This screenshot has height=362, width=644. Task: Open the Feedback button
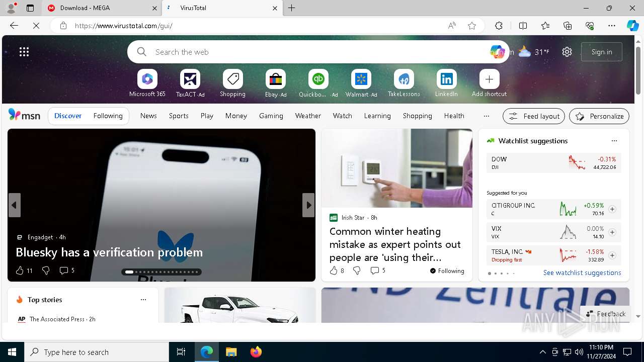tap(606, 314)
